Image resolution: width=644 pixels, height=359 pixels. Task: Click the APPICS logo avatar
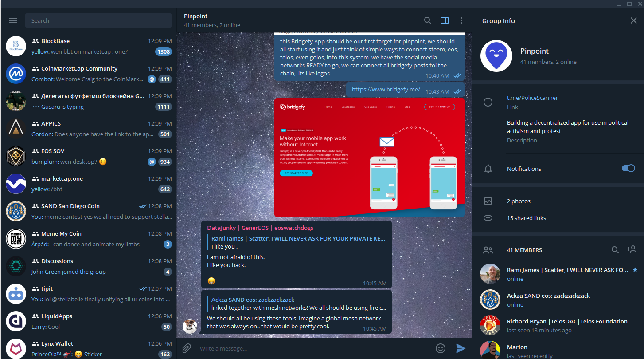pos(16,129)
